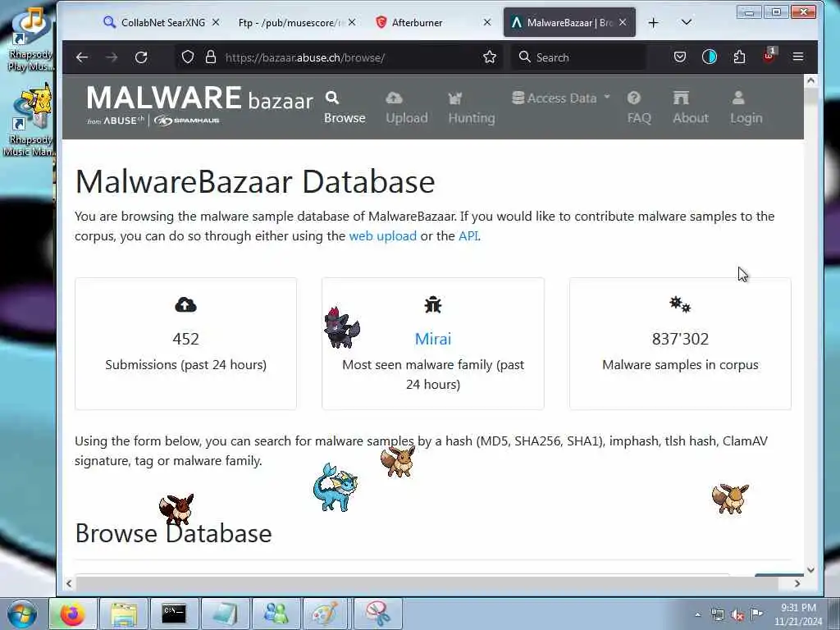Open the Rhapsody Music Manager desktop shortcut

(x=30, y=121)
